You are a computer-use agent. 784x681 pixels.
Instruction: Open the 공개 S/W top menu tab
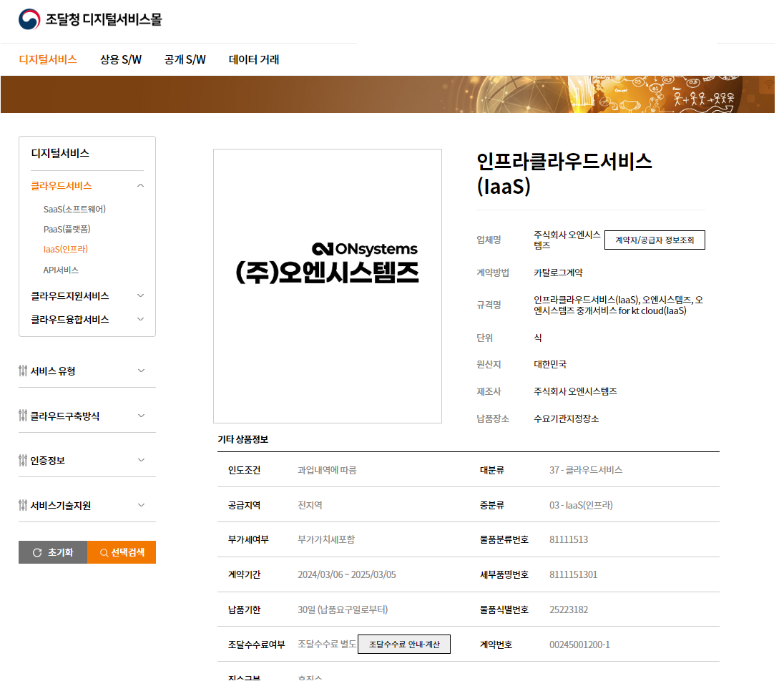tap(185, 59)
